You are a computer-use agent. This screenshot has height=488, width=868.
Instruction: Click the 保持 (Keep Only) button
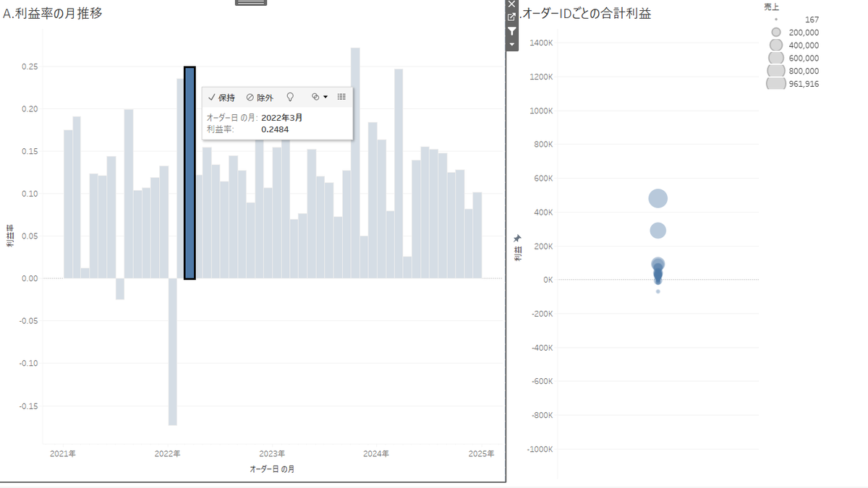[221, 97]
